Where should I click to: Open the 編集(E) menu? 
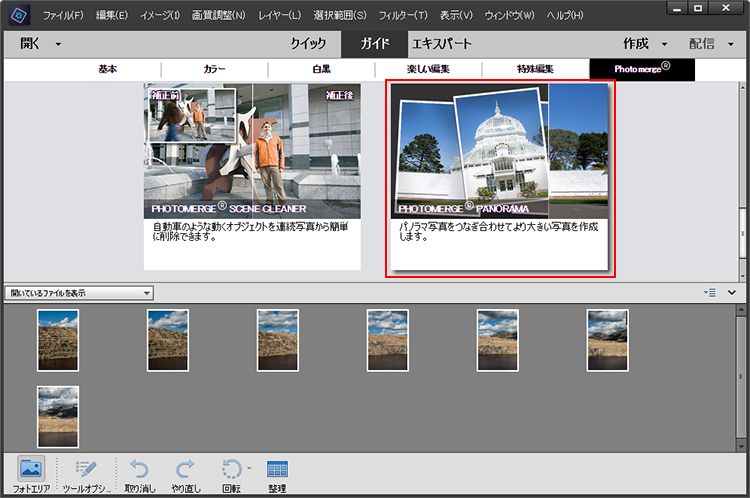point(112,15)
